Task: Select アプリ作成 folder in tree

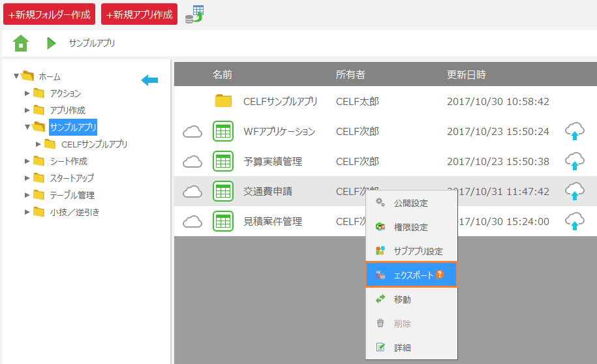Action: [x=67, y=110]
